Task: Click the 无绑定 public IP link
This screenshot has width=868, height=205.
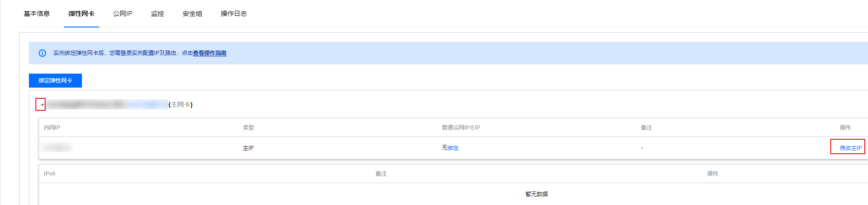Action: (x=450, y=148)
